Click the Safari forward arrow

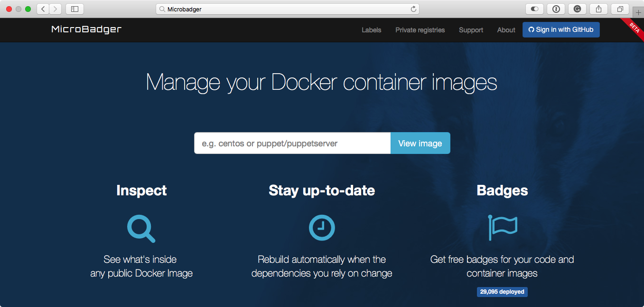pyautogui.click(x=56, y=9)
